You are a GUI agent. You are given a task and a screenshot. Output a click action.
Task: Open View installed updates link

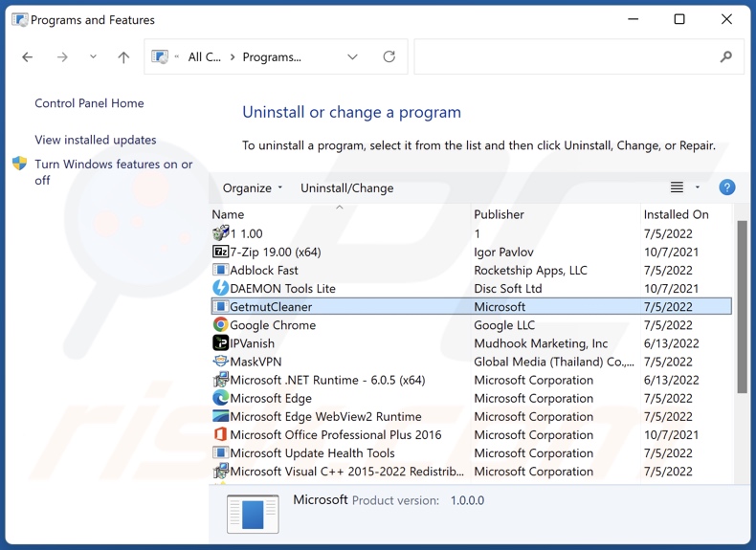[x=96, y=140]
